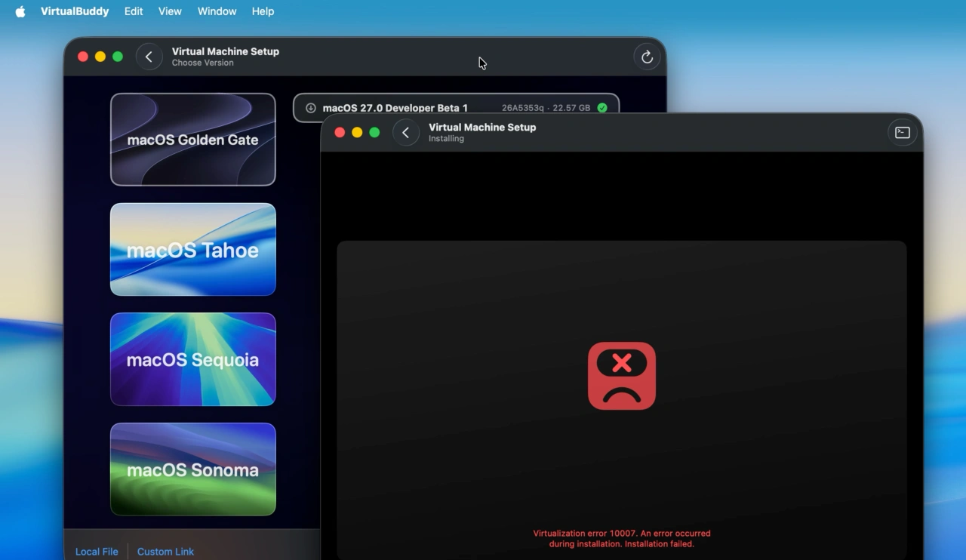966x560 pixels.
Task: Close the Installing window
Action: pos(340,133)
